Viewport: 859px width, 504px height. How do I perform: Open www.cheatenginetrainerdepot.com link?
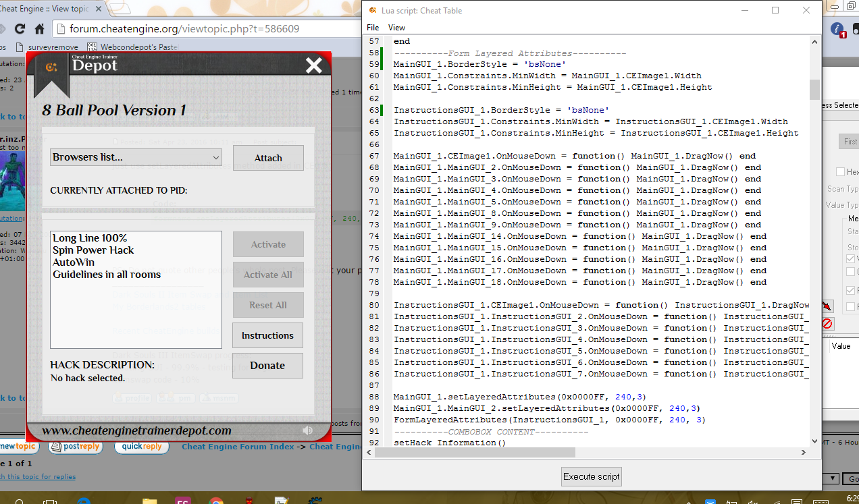(x=136, y=430)
